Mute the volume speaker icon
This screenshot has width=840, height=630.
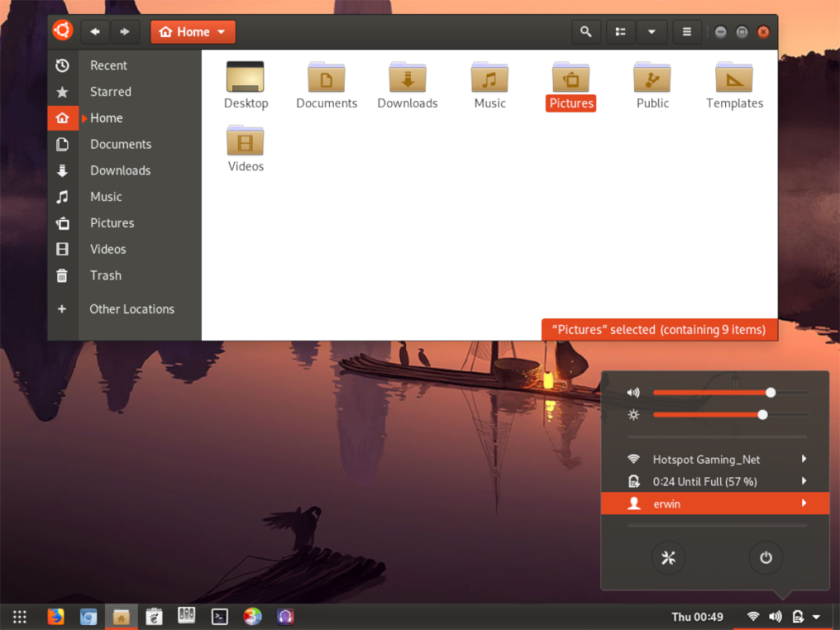[x=632, y=392]
